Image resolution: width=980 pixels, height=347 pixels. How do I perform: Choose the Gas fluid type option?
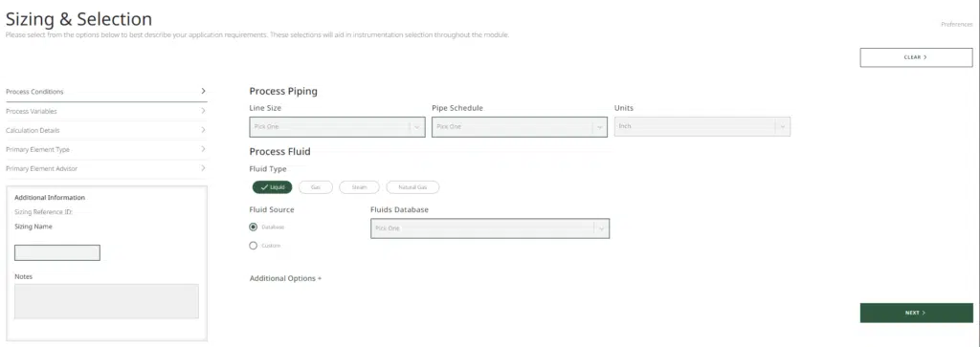315,187
